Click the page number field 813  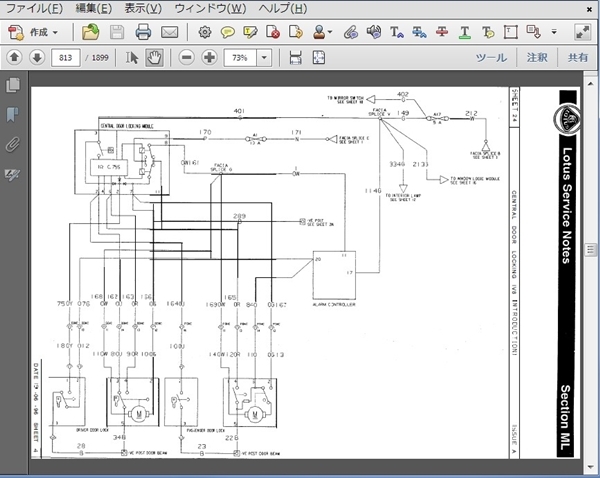click(x=65, y=58)
